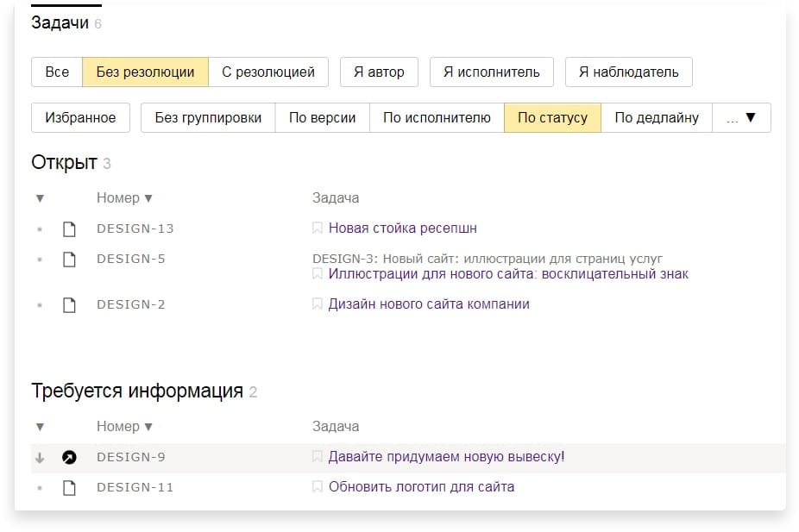Viewport: 799px width, 532px height.
Task: Enable the Я наблюдатель filter
Action: [628, 72]
